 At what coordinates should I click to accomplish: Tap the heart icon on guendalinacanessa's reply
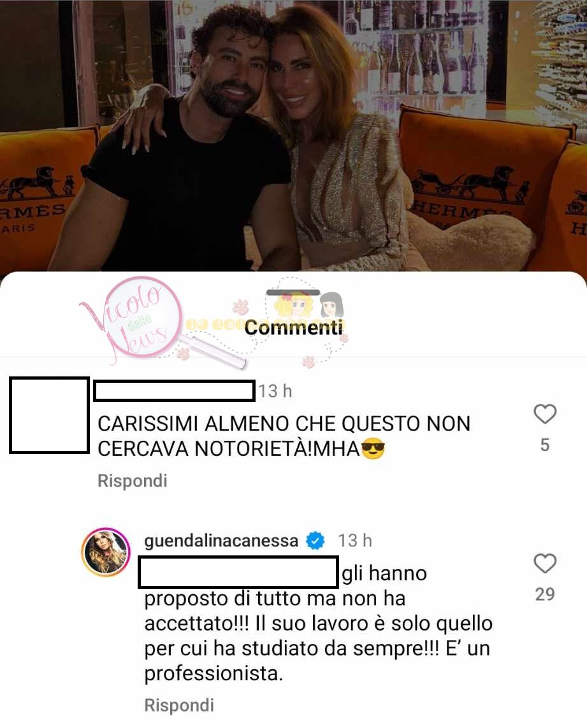tap(545, 563)
